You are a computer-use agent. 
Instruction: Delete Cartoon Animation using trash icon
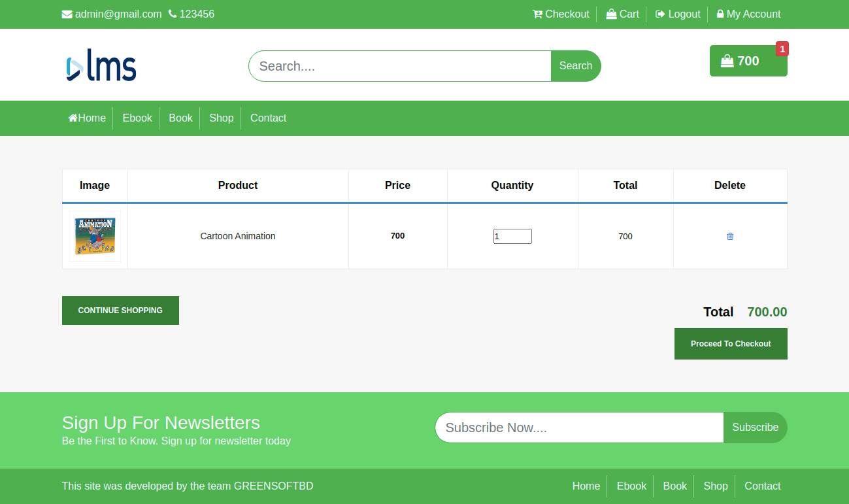(730, 236)
